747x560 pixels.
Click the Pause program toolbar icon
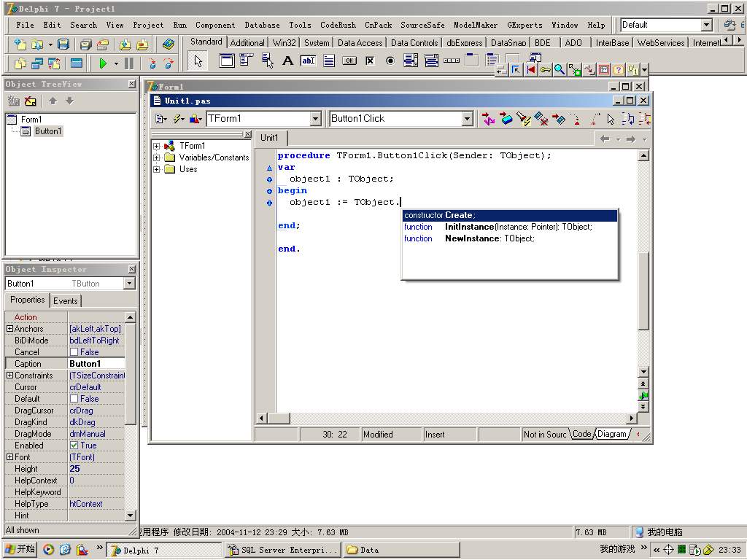pyautogui.click(x=129, y=64)
